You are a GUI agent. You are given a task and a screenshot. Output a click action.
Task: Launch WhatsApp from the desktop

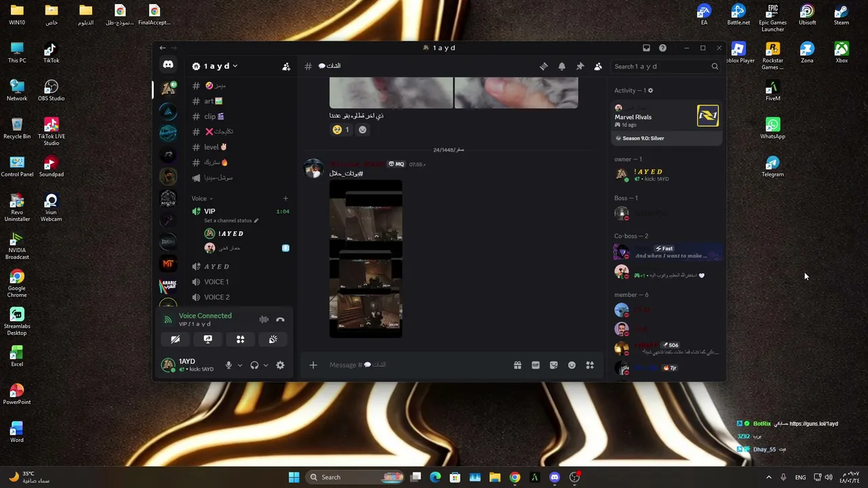772,128
